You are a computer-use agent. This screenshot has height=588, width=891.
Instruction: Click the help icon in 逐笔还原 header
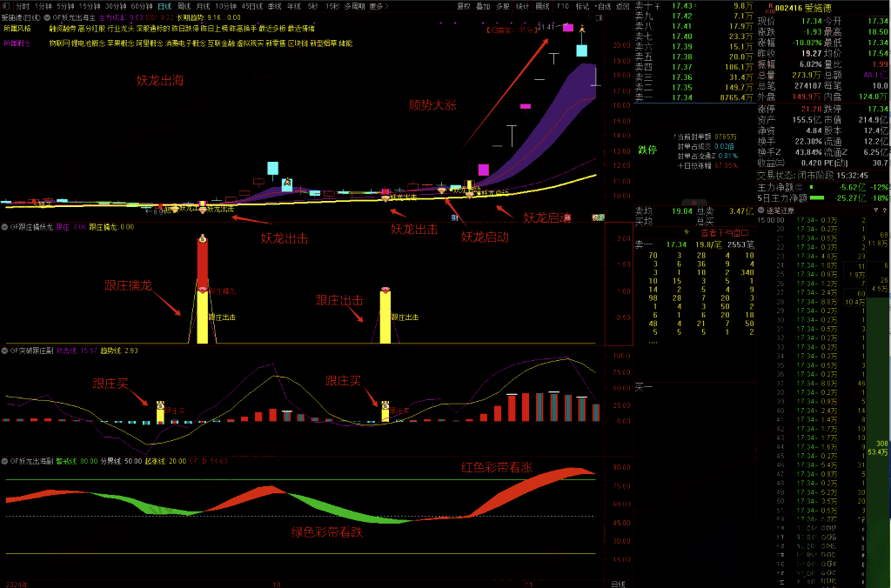(x=885, y=210)
